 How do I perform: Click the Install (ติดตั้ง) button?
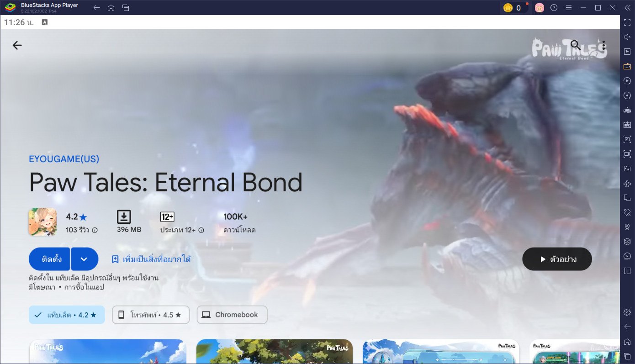[x=49, y=259]
